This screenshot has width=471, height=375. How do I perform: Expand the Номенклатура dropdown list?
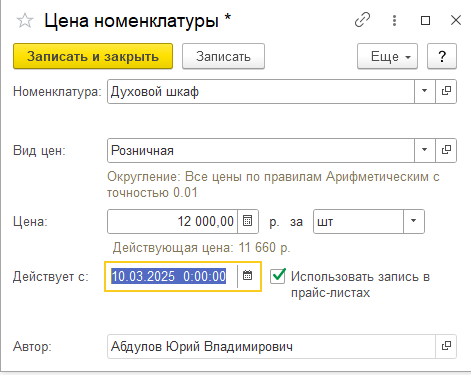[x=425, y=91]
